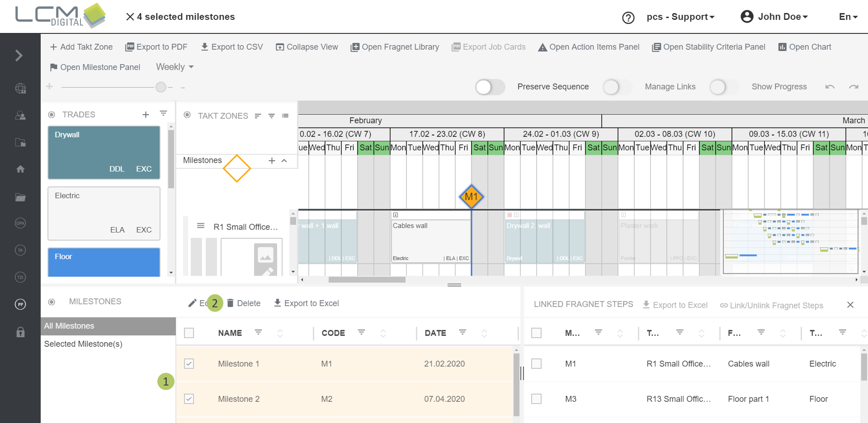Open the Action Items Panel
The height and width of the screenshot is (423, 868).
588,47
